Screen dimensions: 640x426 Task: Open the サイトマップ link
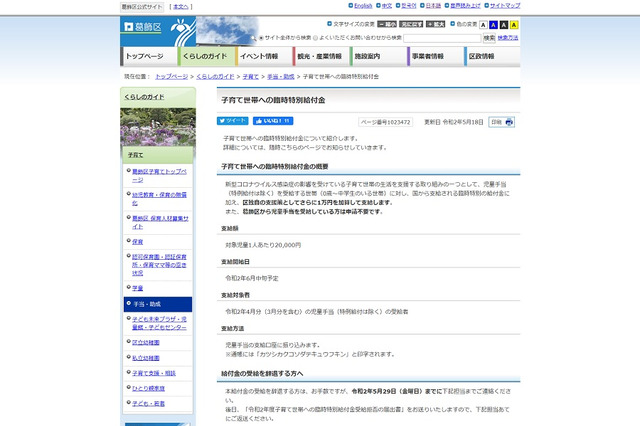coord(505,6)
